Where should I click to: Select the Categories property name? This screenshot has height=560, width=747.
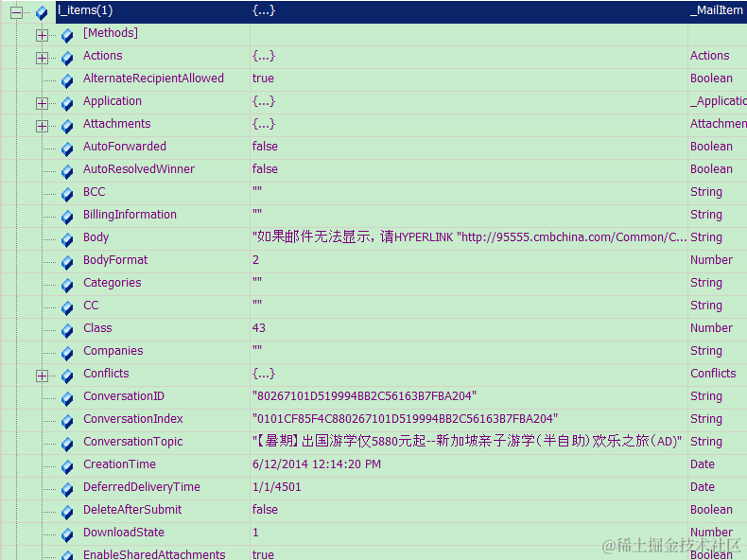click(113, 283)
